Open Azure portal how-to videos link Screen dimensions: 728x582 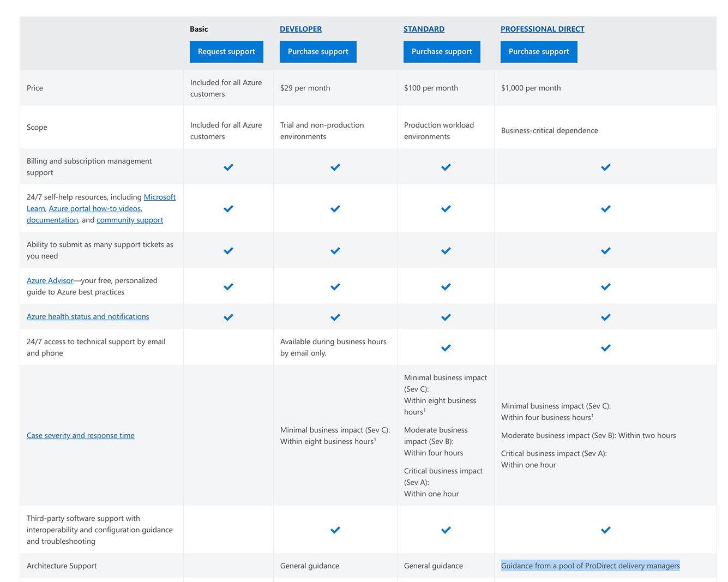tap(95, 208)
